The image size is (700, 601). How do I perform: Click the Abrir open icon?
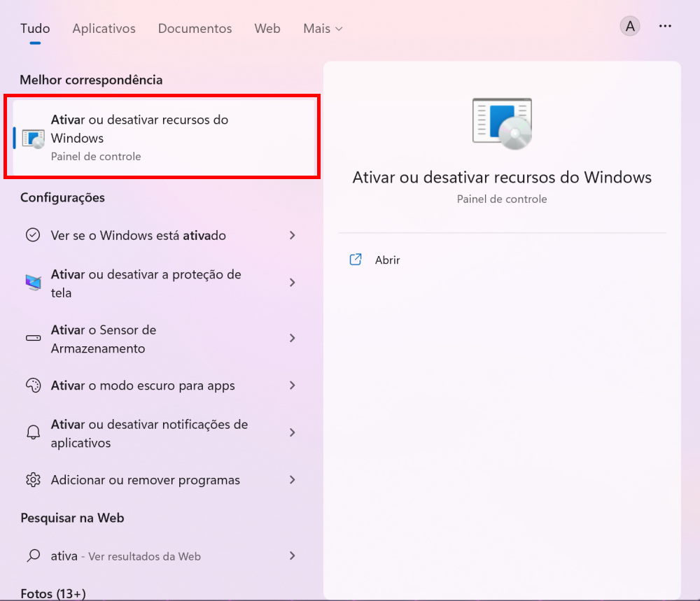[x=356, y=260]
